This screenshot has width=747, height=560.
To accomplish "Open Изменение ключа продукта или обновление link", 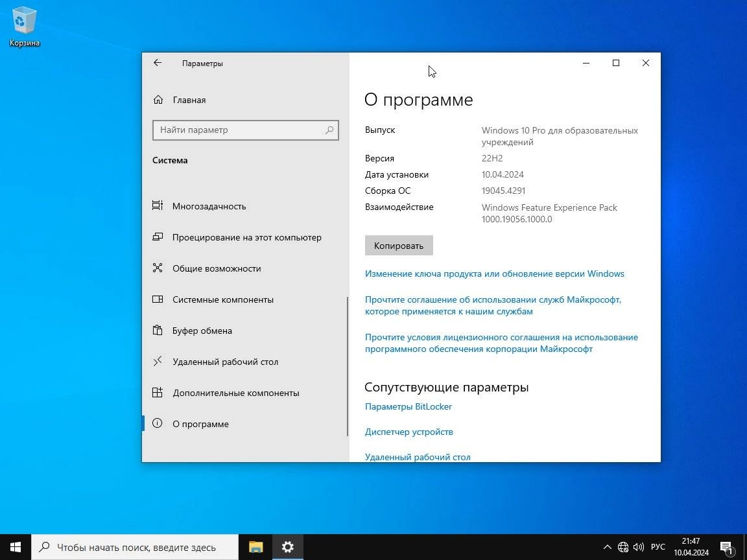I will pyautogui.click(x=495, y=274).
